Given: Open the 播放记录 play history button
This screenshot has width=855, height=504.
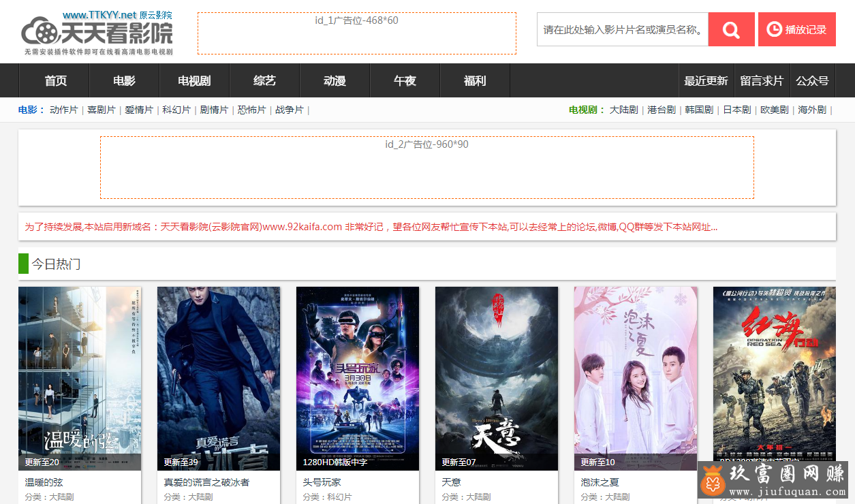Looking at the screenshot, I should tap(796, 29).
